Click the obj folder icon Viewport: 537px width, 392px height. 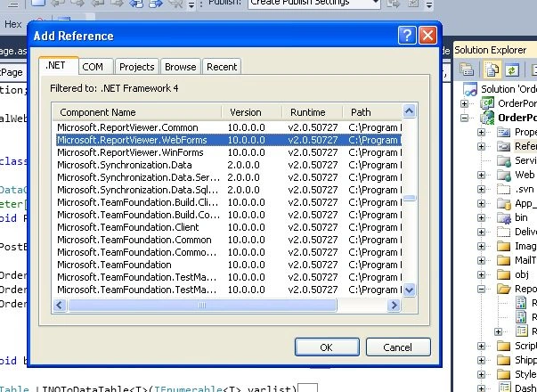(x=504, y=274)
